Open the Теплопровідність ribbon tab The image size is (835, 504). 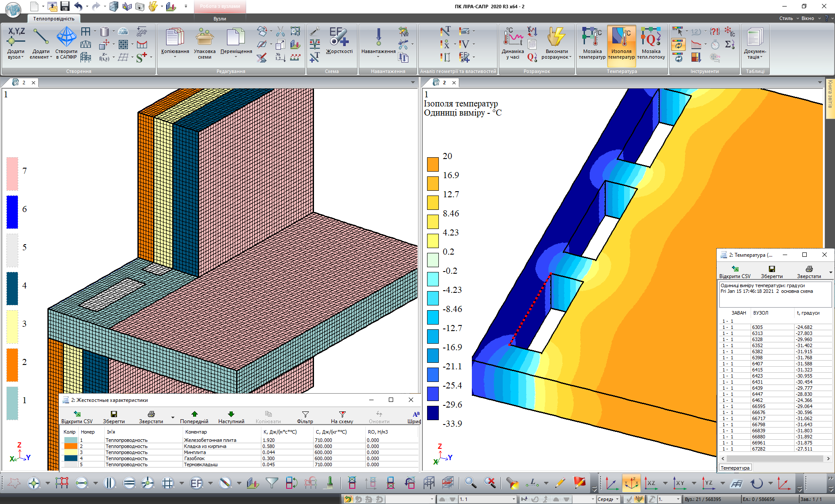coord(54,19)
